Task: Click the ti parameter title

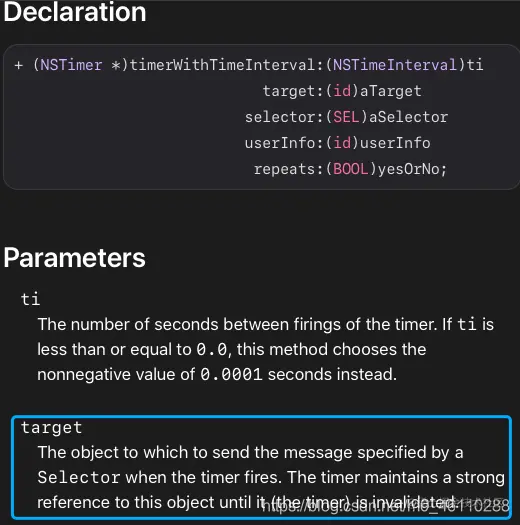Action: (x=30, y=299)
